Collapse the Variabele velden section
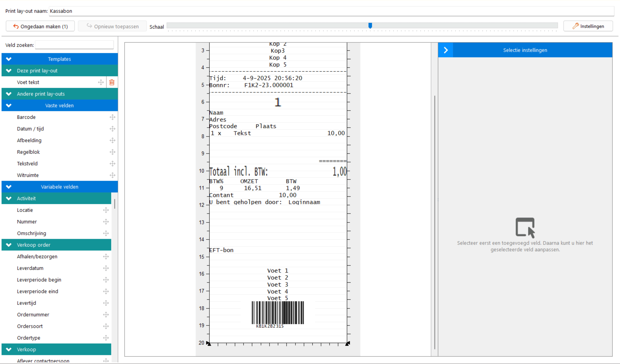 tap(9, 187)
